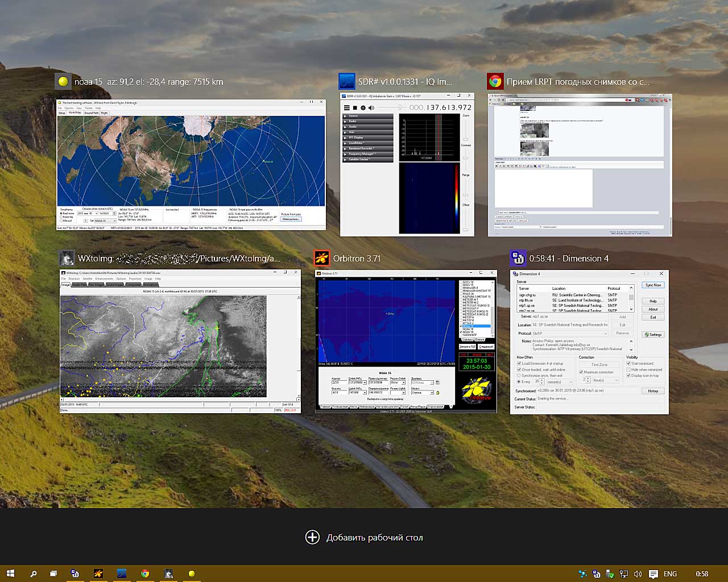Click Chrome icon in the taskbar
Viewport: 728px width, 582px height.
pos(145,573)
